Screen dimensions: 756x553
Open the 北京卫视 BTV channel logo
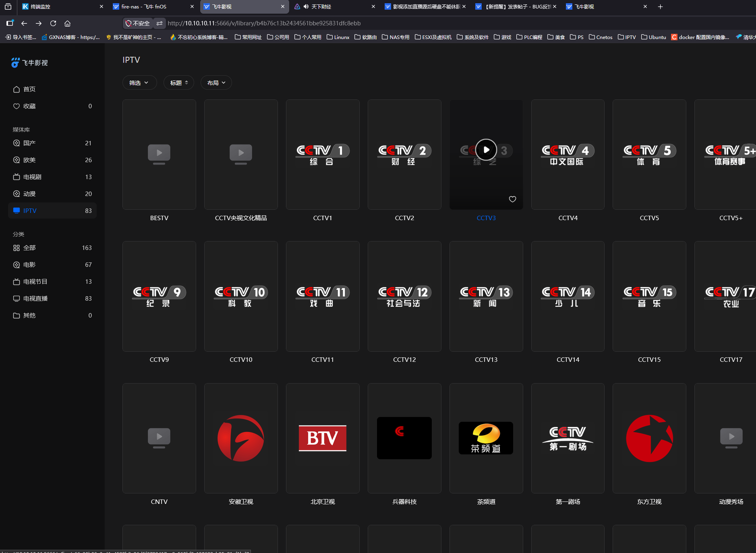[x=323, y=438]
